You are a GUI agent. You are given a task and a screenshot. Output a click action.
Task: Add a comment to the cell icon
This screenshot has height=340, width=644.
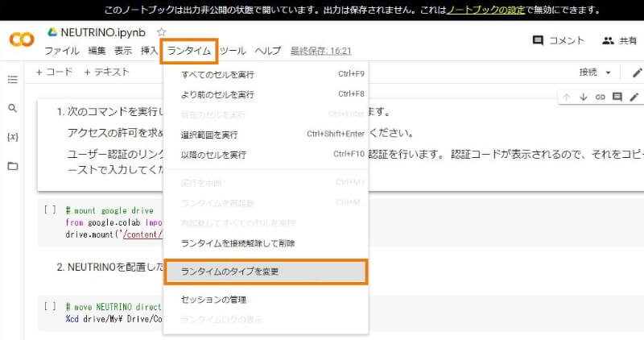tap(617, 97)
